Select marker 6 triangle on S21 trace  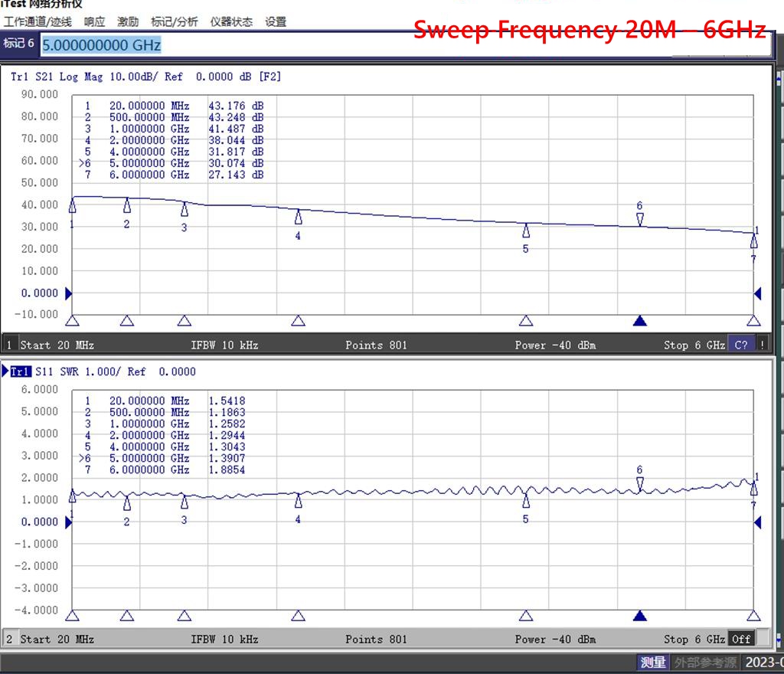coord(640,220)
